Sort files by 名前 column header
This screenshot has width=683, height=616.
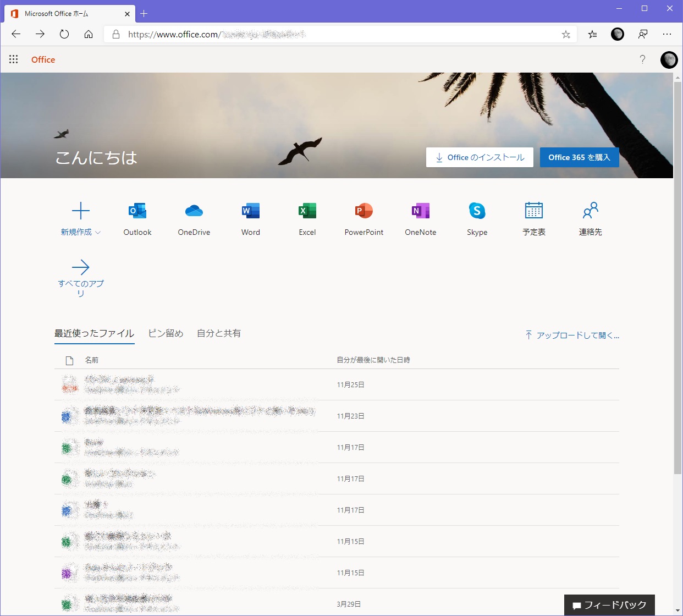[x=92, y=360]
